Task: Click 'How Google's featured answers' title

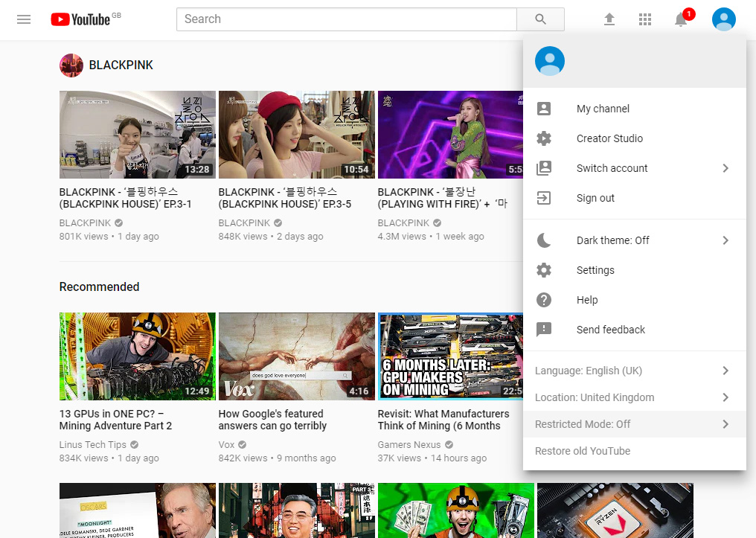Action: tap(272, 420)
